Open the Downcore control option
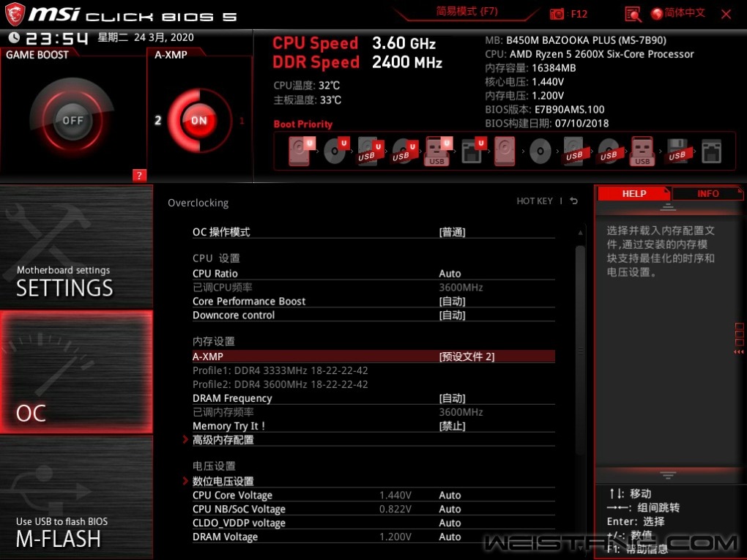The image size is (747, 560). tap(373, 315)
